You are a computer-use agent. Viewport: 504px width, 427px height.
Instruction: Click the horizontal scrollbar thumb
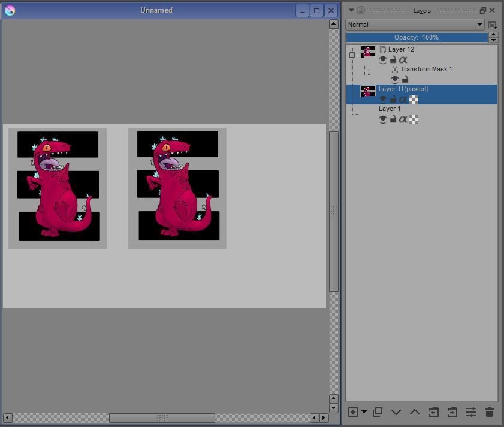pyautogui.click(x=162, y=417)
